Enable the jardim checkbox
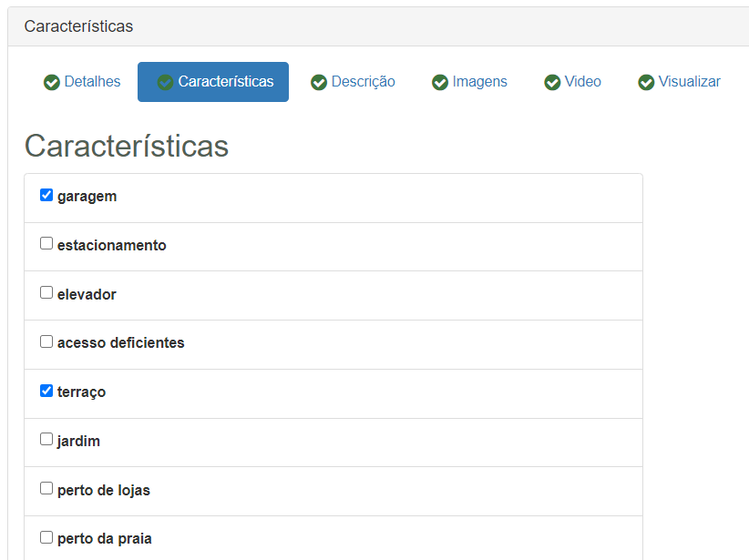The width and height of the screenshot is (749, 560). (46, 440)
